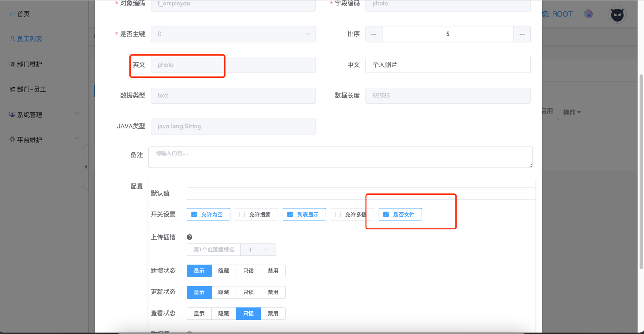
Task: Increase 排序 value with plus button
Action: click(x=522, y=34)
